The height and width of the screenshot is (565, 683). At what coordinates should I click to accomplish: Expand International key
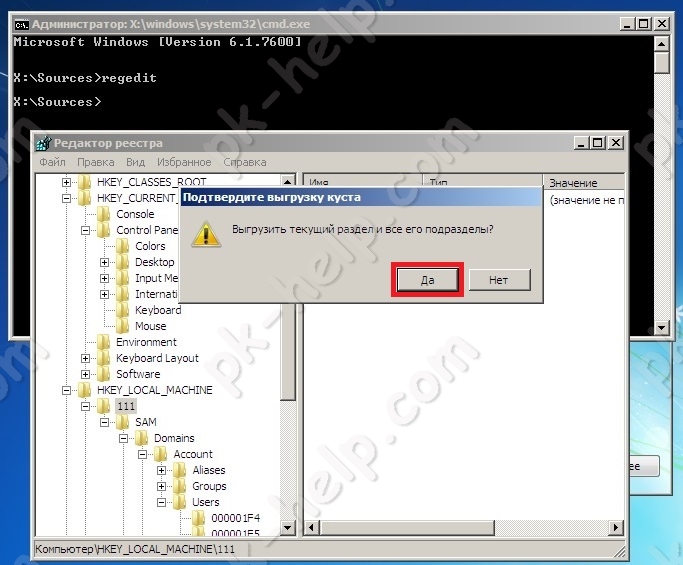coord(105,294)
